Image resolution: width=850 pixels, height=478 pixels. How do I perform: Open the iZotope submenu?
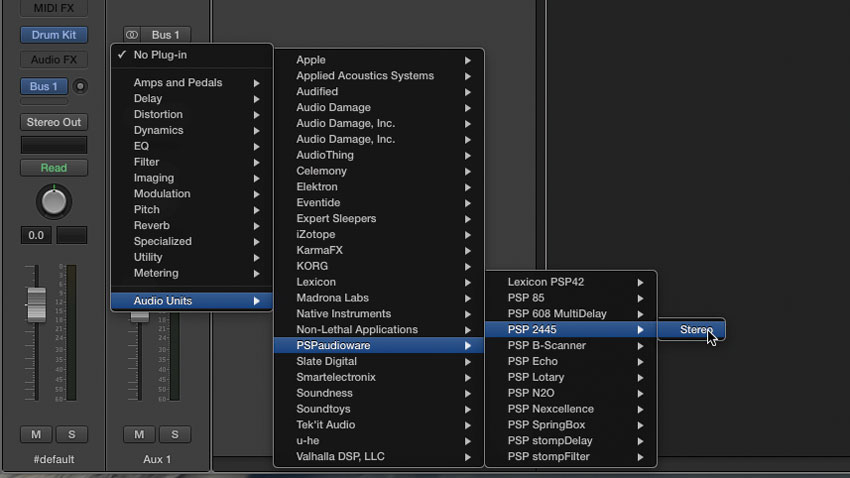[379, 234]
